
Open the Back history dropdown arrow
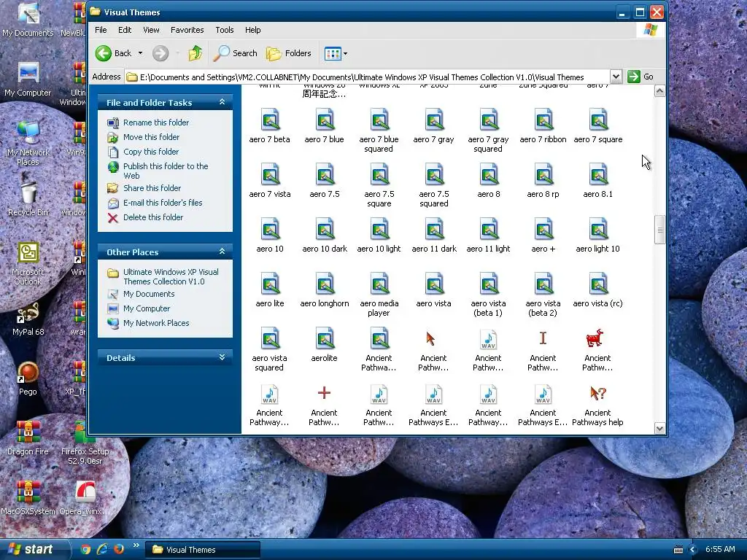(x=141, y=53)
